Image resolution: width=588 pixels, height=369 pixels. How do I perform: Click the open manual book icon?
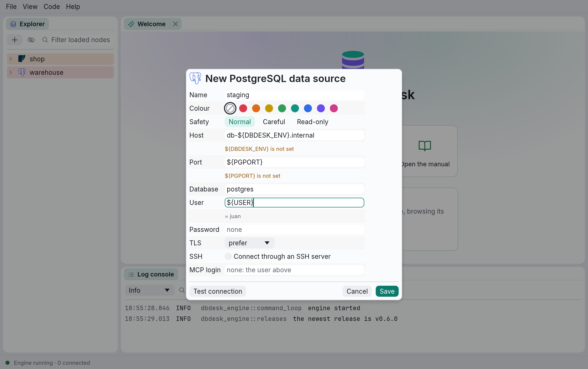(425, 146)
